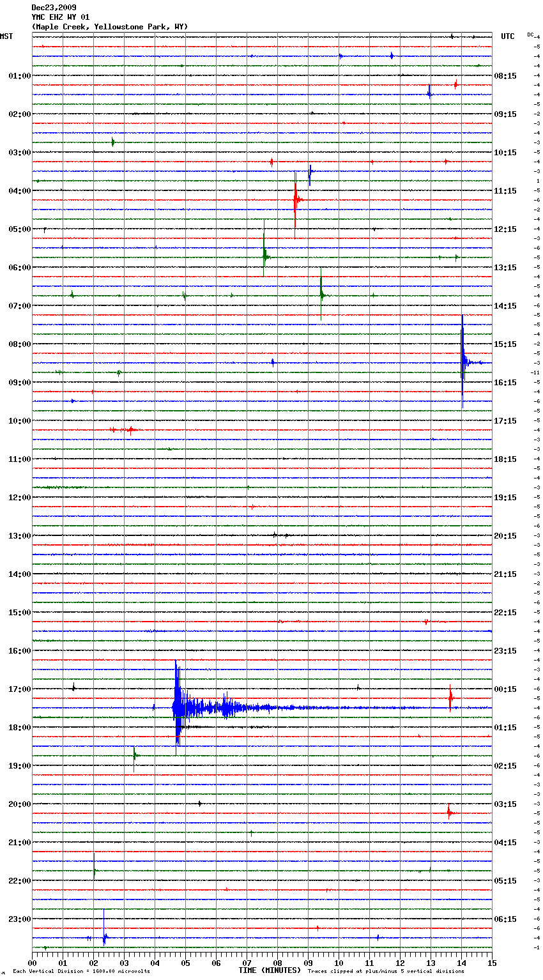The image size is (543, 980).
Task: Click the 23:15 UTC time label
Action: (x=505, y=651)
